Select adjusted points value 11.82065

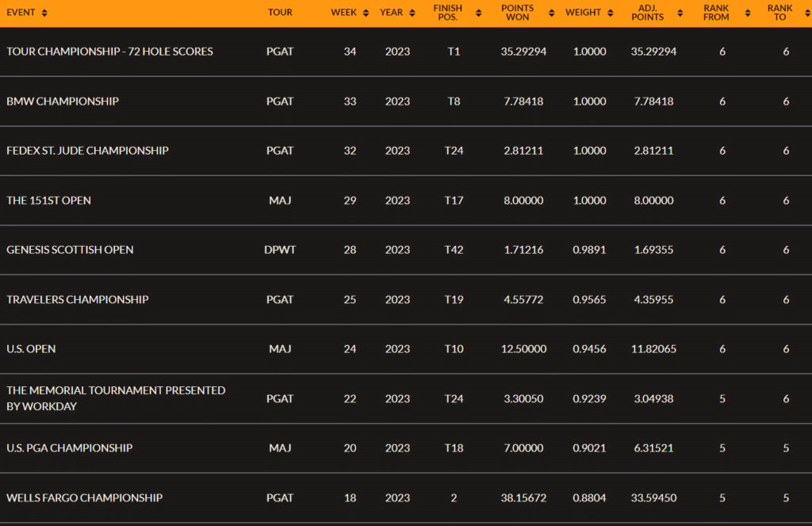point(653,349)
